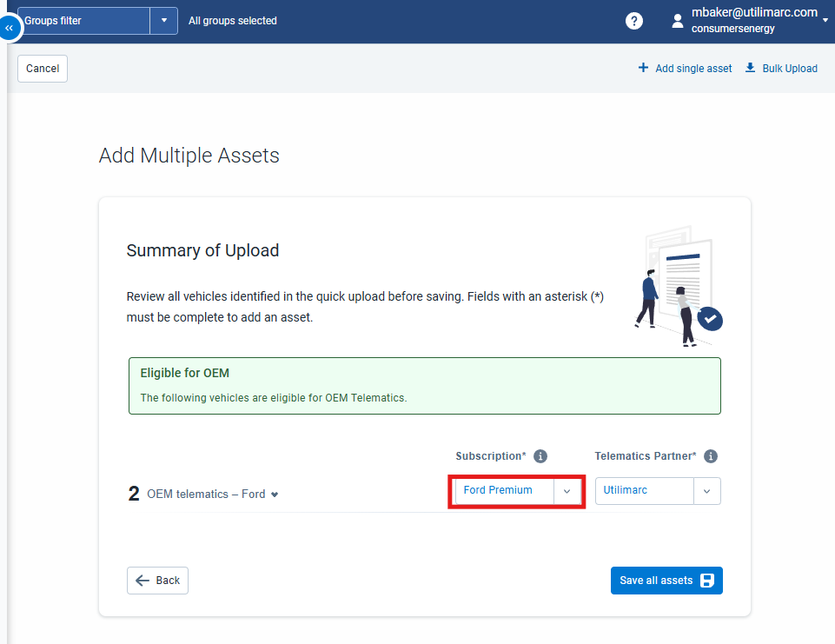Click Bulk Upload link
This screenshot has width=835, height=644.
click(x=780, y=68)
